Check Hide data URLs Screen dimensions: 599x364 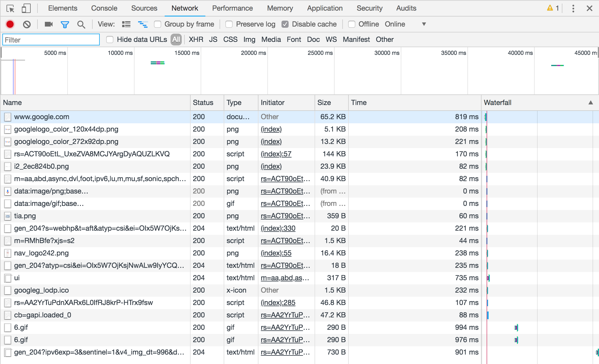tap(109, 40)
